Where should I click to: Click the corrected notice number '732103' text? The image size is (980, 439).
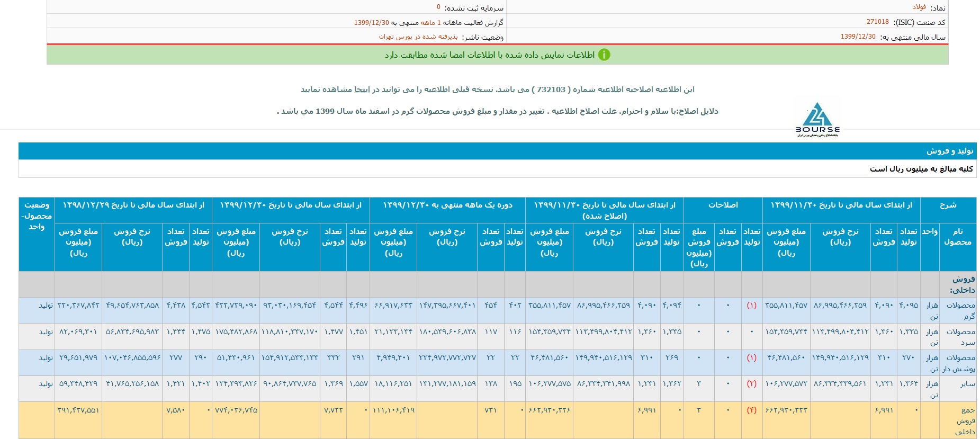pos(551,89)
